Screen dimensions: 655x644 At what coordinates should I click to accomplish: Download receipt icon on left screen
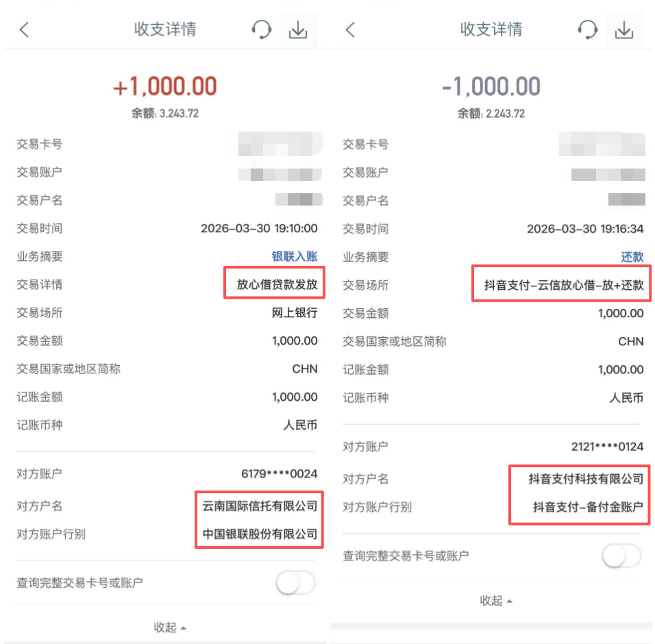[298, 29]
